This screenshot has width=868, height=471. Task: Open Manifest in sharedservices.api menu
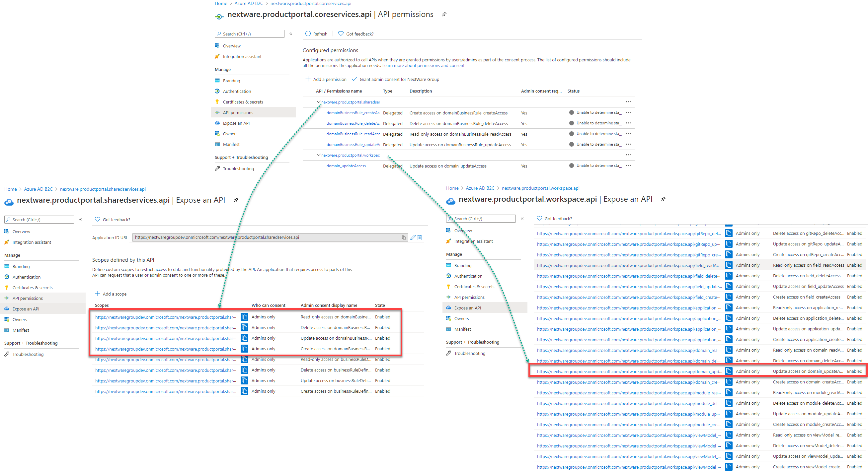click(21, 330)
